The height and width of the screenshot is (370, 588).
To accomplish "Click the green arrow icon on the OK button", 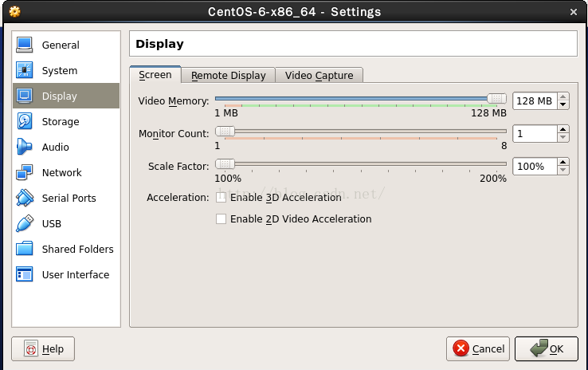I will click(x=539, y=348).
